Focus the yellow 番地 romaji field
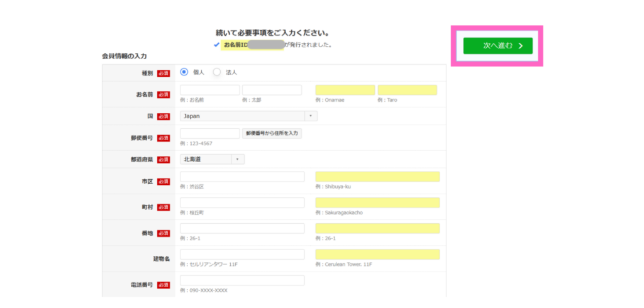Screen dimensions: 644x308 377,229
